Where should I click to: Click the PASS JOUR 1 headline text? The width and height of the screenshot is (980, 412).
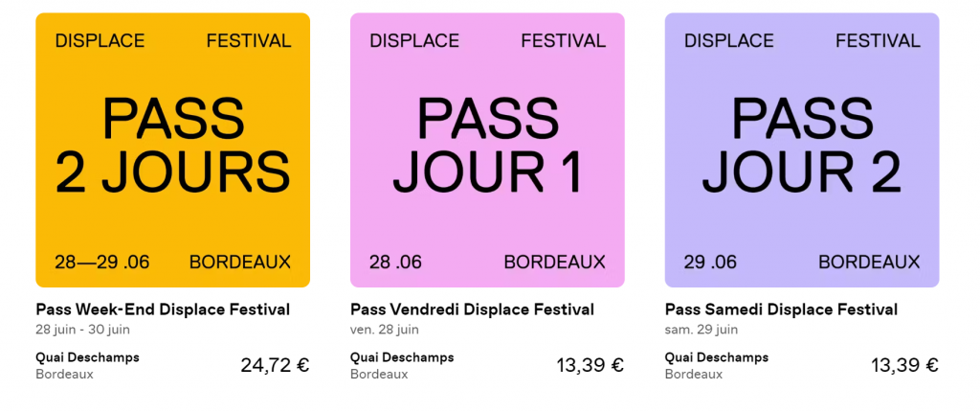coord(487,146)
